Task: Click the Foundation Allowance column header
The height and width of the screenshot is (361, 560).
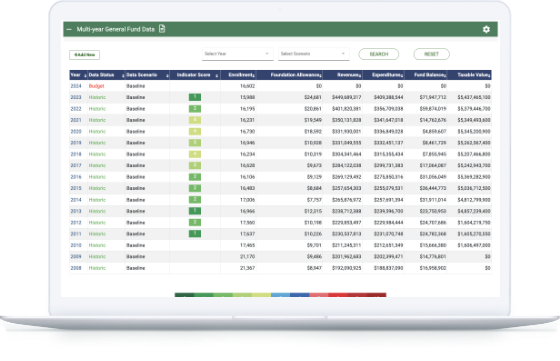Action: coord(296,75)
